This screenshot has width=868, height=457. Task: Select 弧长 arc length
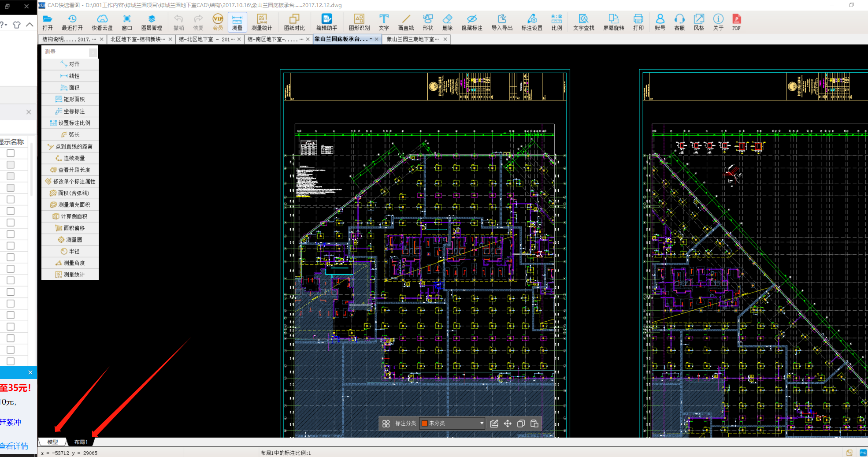click(70, 134)
